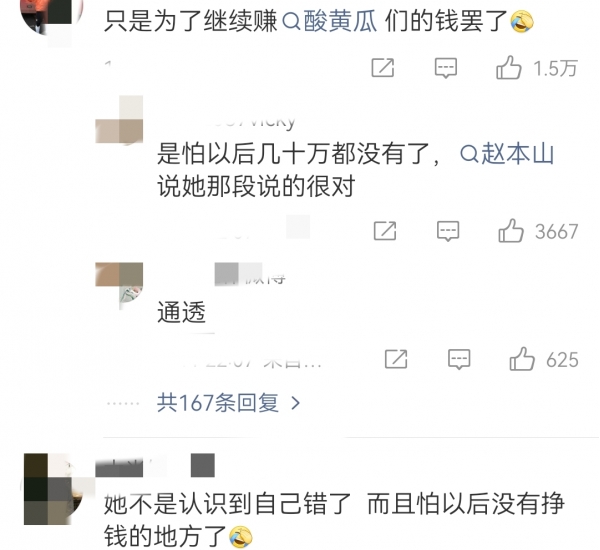Open the top commenter's avatar
Image resolution: width=600 pixels, height=550 pixels.
52,17
